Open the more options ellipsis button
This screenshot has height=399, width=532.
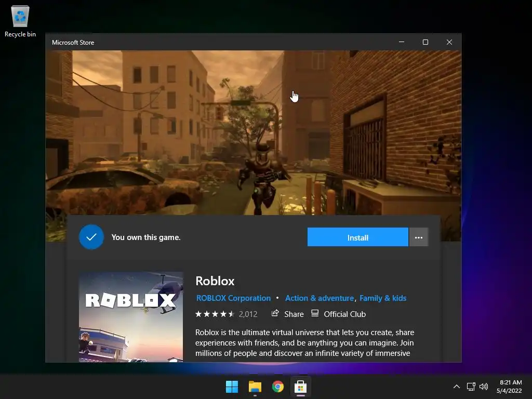click(x=419, y=237)
